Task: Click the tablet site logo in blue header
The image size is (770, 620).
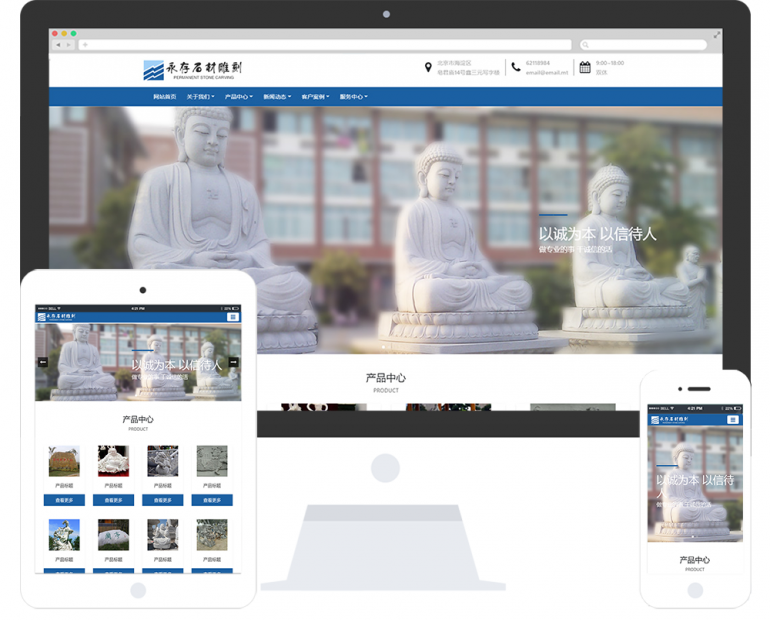Action: 57,317
